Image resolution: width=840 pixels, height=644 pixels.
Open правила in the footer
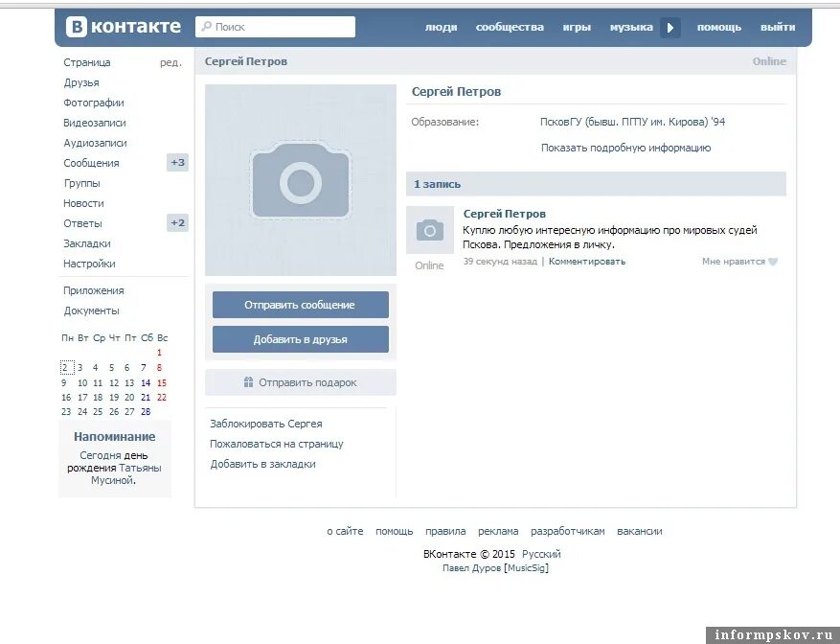click(445, 531)
